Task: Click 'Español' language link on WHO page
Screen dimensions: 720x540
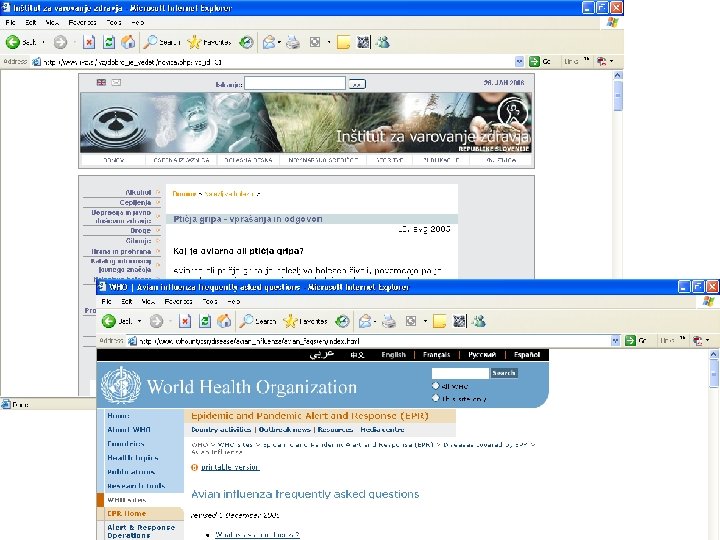Action: tap(527, 354)
